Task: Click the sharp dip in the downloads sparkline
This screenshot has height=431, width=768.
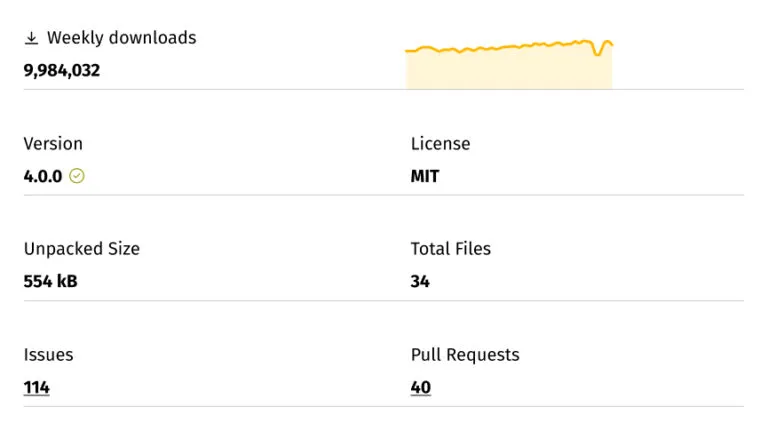Action: click(599, 54)
